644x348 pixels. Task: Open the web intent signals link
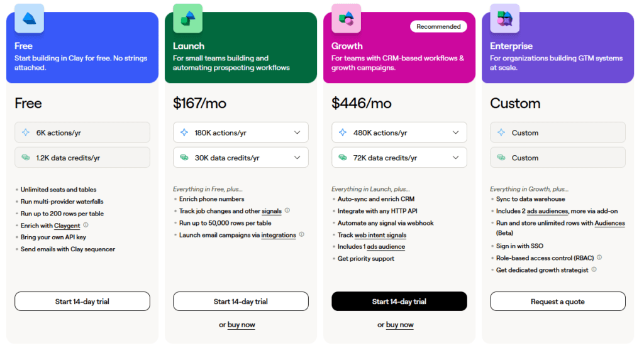coord(379,235)
